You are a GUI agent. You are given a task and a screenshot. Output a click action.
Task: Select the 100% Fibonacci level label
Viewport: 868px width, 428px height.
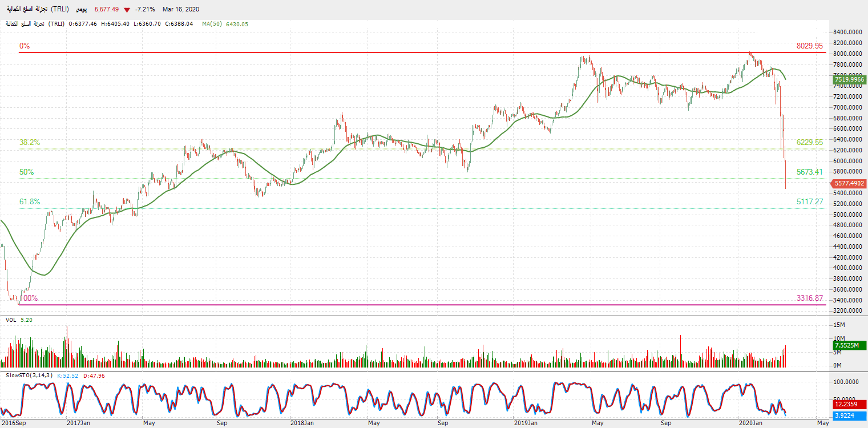(29, 298)
